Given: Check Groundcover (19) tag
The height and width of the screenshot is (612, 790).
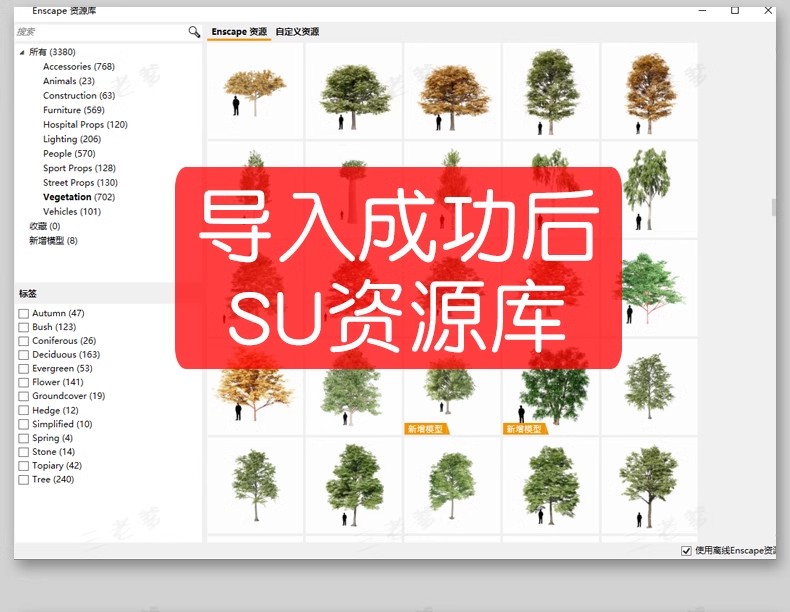Looking at the screenshot, I should (24, 397).
